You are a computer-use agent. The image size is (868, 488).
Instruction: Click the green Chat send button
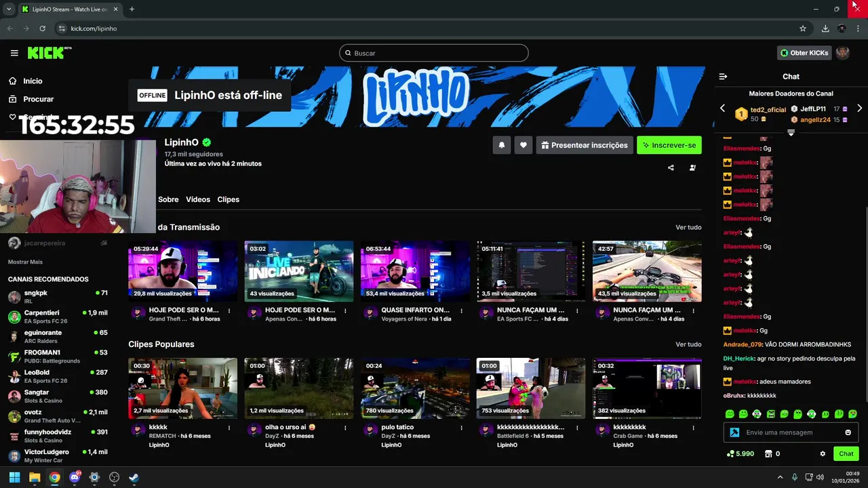pyautogui.click(x=846, y=454)
